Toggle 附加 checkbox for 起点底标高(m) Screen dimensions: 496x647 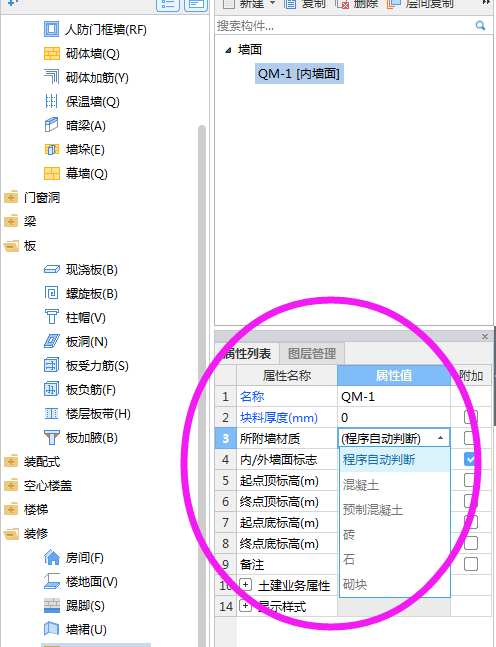(471, 522)
